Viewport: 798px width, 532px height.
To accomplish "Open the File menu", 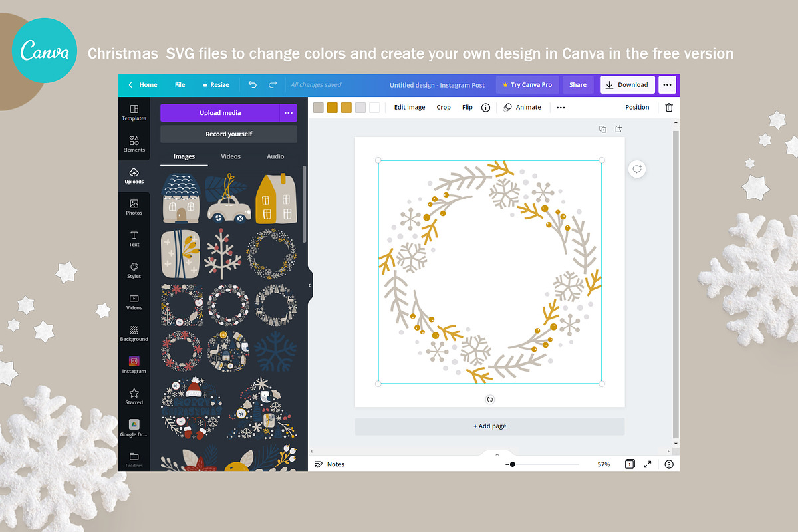I will pos(180,85).
